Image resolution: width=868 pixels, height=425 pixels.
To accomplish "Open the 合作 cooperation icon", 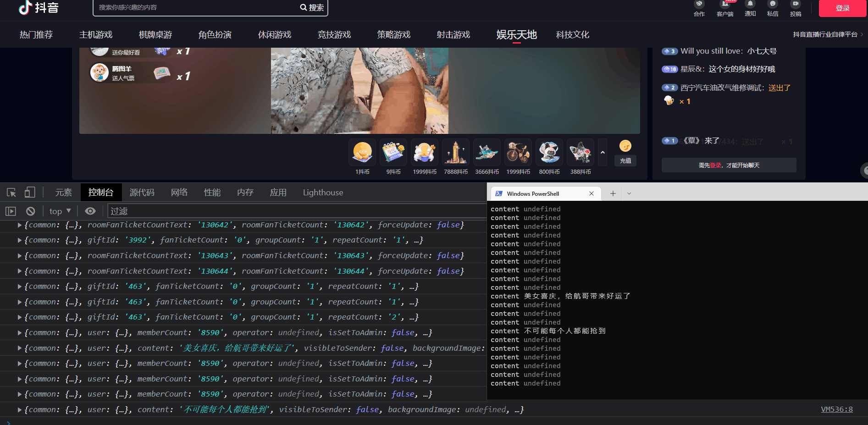I will point(699,8).
